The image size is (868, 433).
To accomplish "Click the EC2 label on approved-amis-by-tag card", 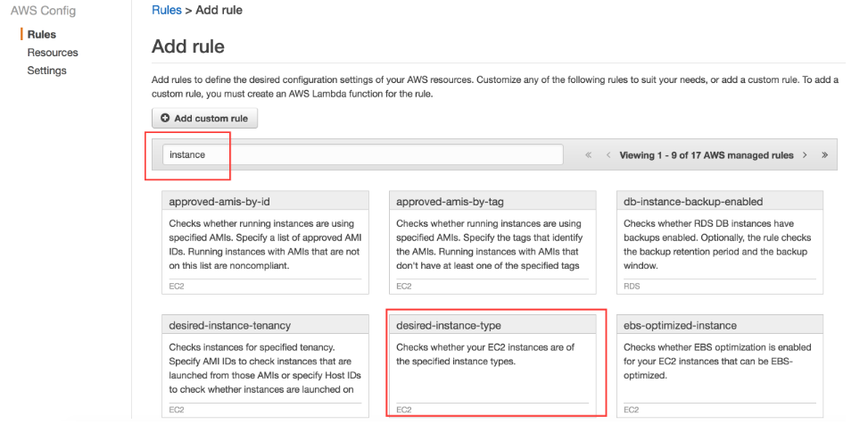I will pos(404,287).
